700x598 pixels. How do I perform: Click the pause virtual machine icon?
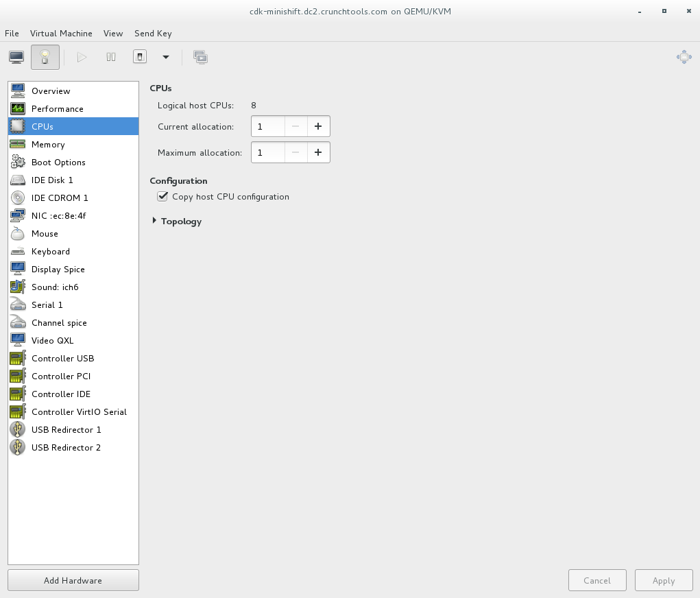(111, 57)
